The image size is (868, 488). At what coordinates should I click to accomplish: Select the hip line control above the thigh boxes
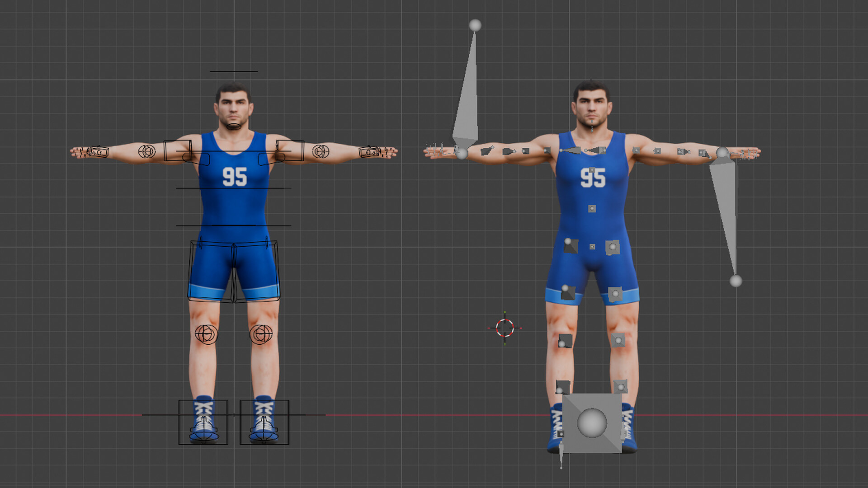pos(234,225)
